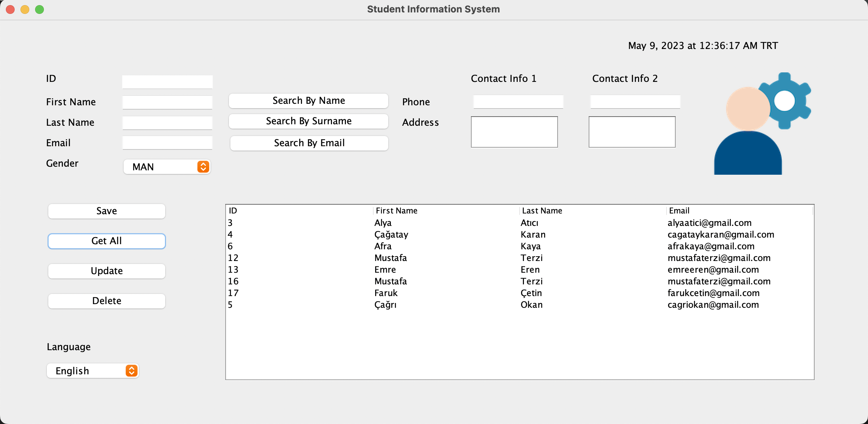This screenshot has height=424, width=868.
Task: Click the Contact Info 1 phone field
Action: click(x=518, y=101)
